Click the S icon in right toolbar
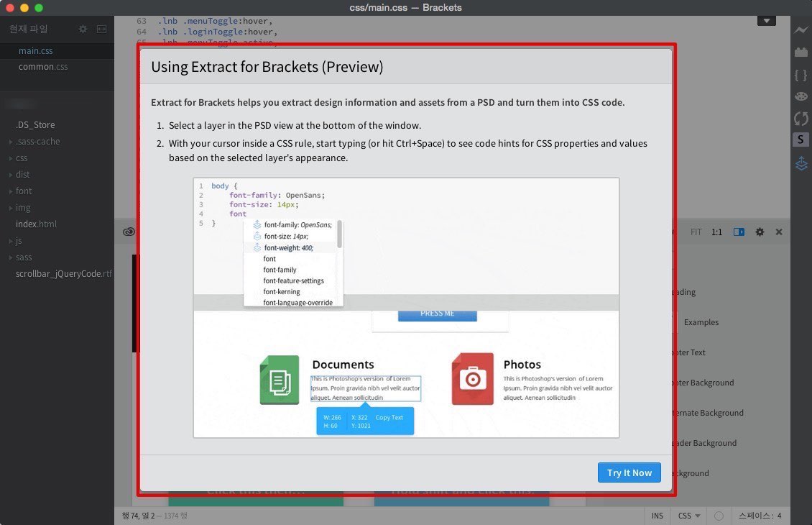This screenshot has height=525, width=812. coord(801,140)
